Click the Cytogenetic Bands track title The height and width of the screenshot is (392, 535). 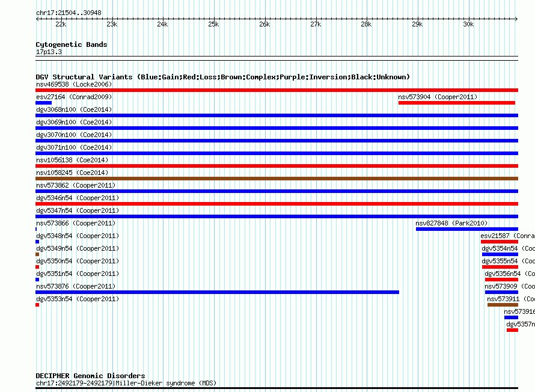pos(72,44)
